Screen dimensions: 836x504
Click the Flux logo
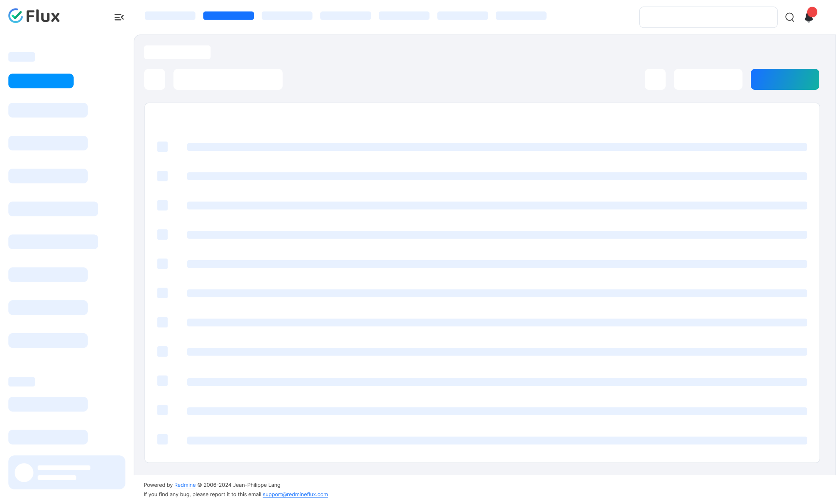34,16
